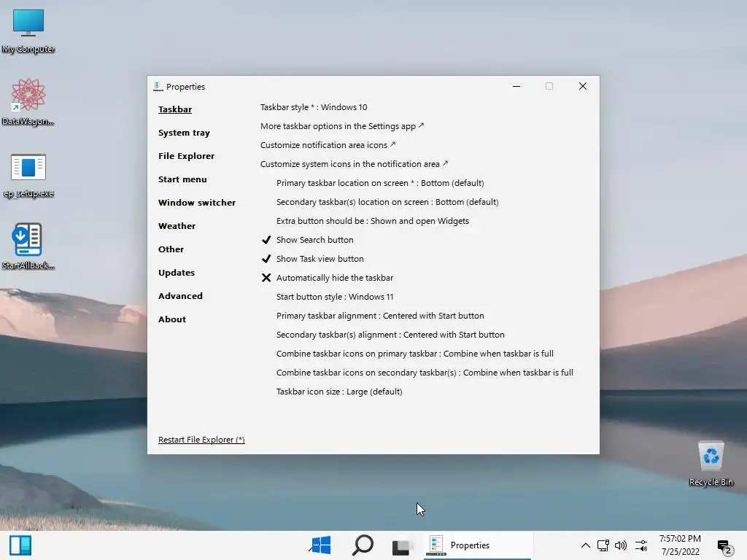This screenshot has height=560, width=747.
Task: Open Customize system icons in notification area
Action: pos(354,164)
